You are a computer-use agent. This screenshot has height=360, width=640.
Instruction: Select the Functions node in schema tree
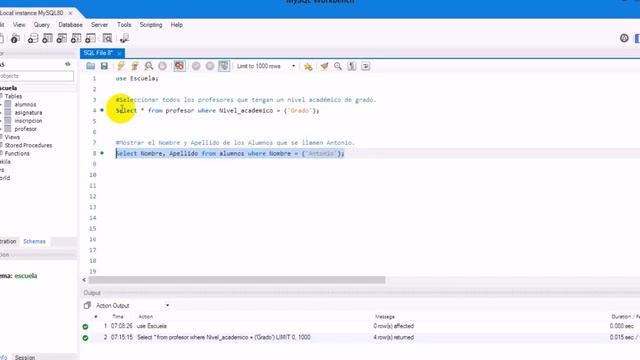click(17, 153)
